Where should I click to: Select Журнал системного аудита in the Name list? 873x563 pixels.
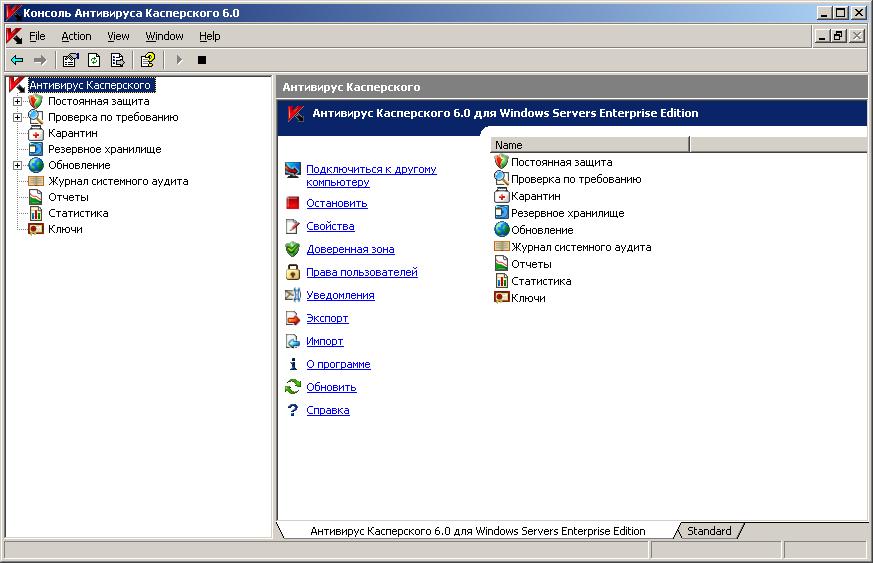(581, 247)
